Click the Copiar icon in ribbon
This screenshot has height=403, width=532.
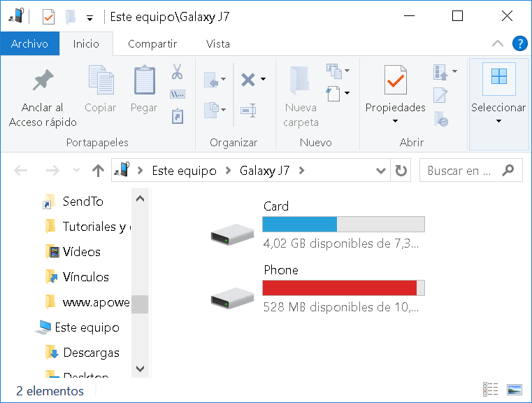[x=101, y=80]
